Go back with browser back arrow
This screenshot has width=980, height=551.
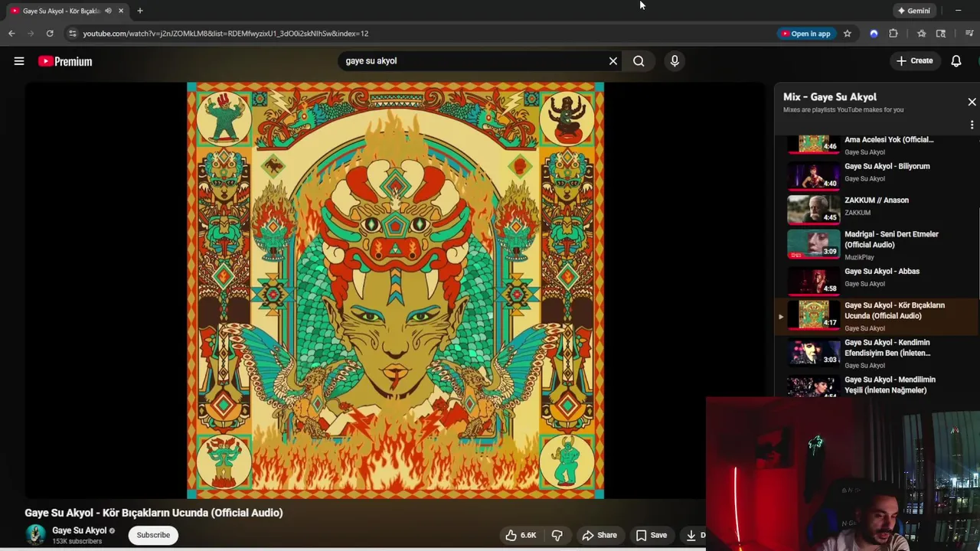11,34
